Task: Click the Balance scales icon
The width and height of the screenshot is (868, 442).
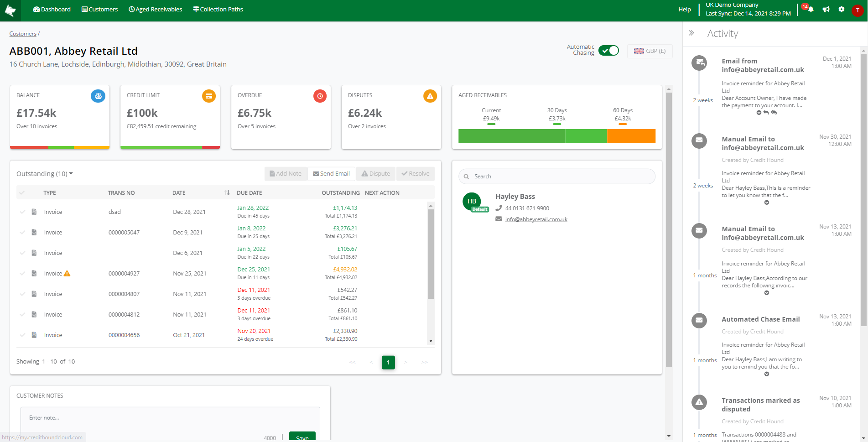Action: point(98,96)
